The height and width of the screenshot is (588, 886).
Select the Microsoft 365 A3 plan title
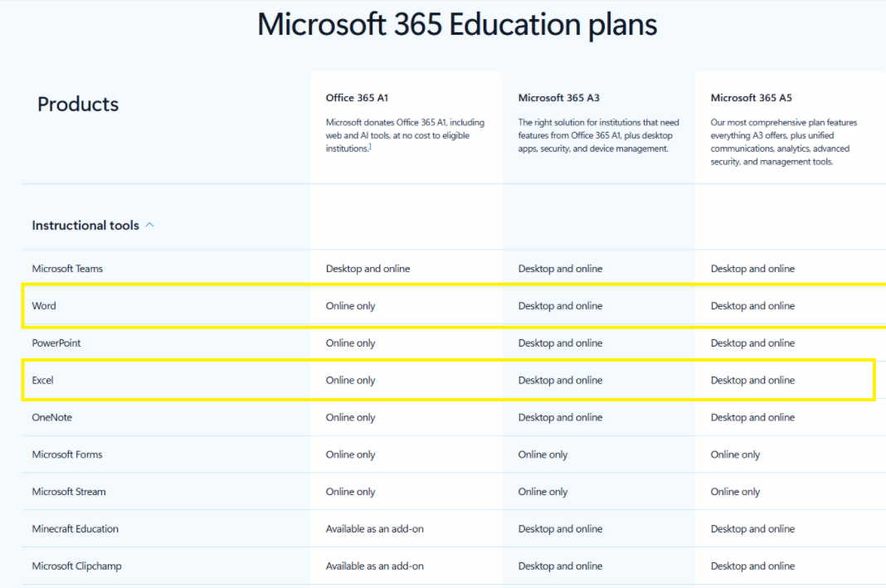[558, 98]
